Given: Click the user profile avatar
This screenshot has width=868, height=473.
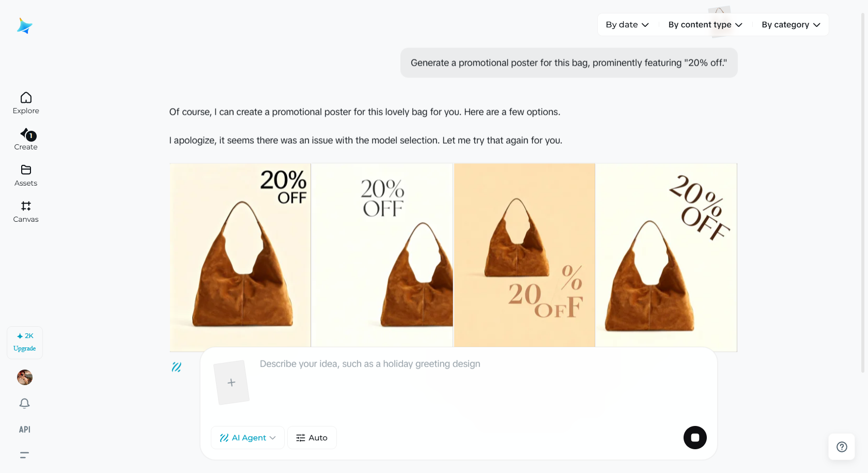Looking at the screenshot, I should point(25,377).
